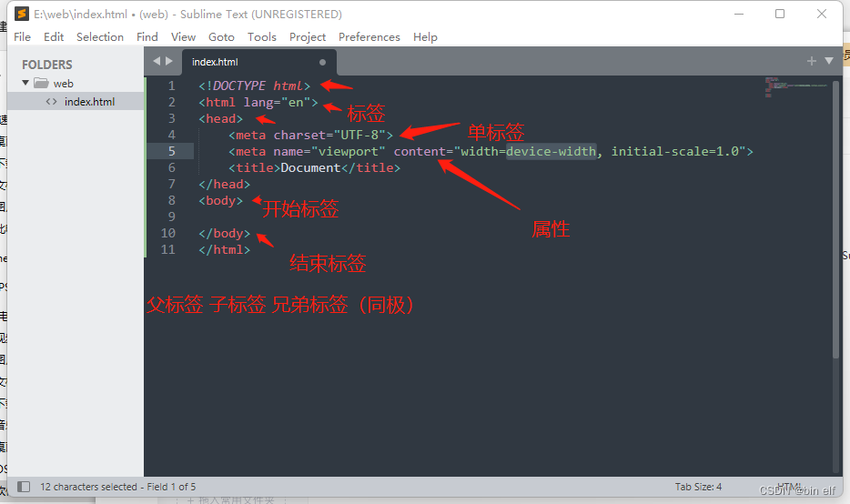Minimize the Sublime Text window

pos(738,14)
